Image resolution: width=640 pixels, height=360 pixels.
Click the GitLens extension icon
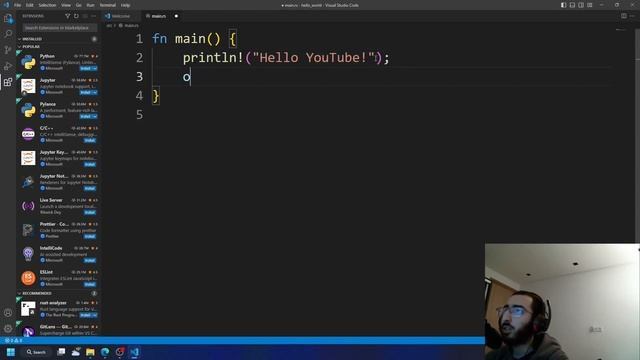[28, 331]
